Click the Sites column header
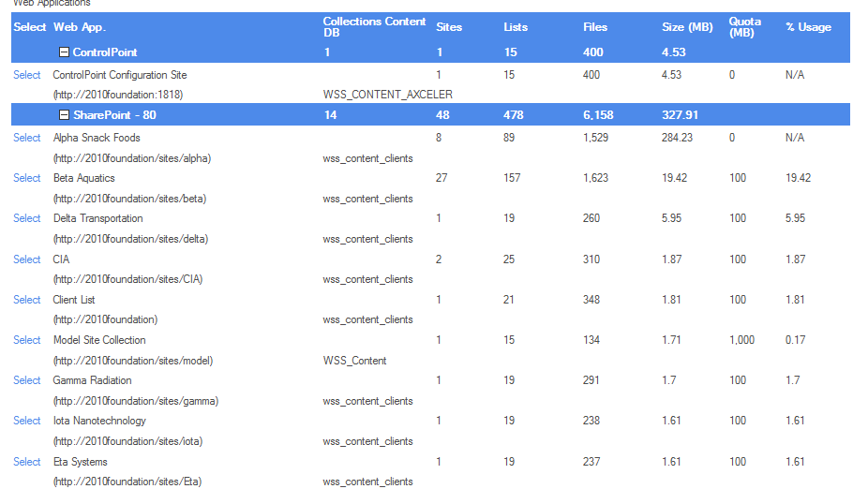The width and height of the screenshot is (868, 489). 449,27
